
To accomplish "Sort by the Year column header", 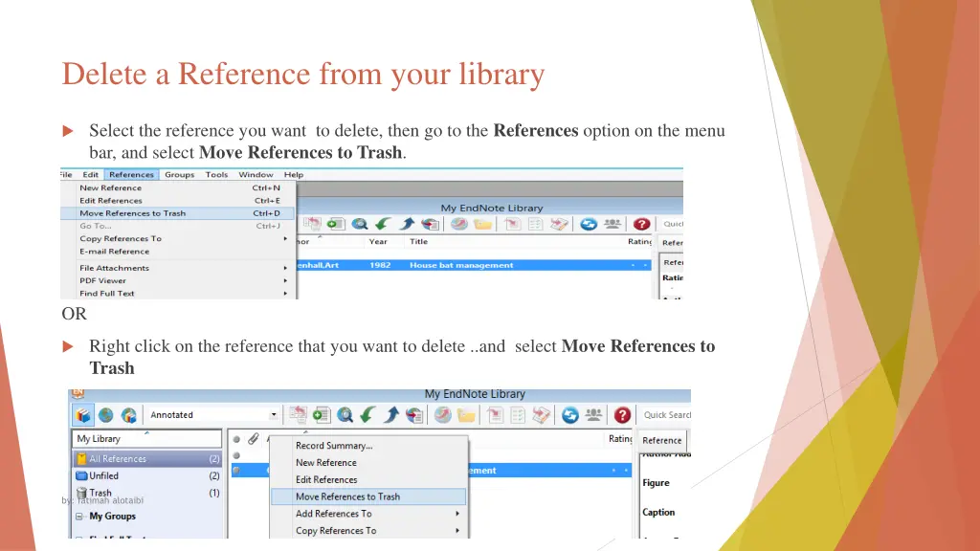I will point(378,242).
